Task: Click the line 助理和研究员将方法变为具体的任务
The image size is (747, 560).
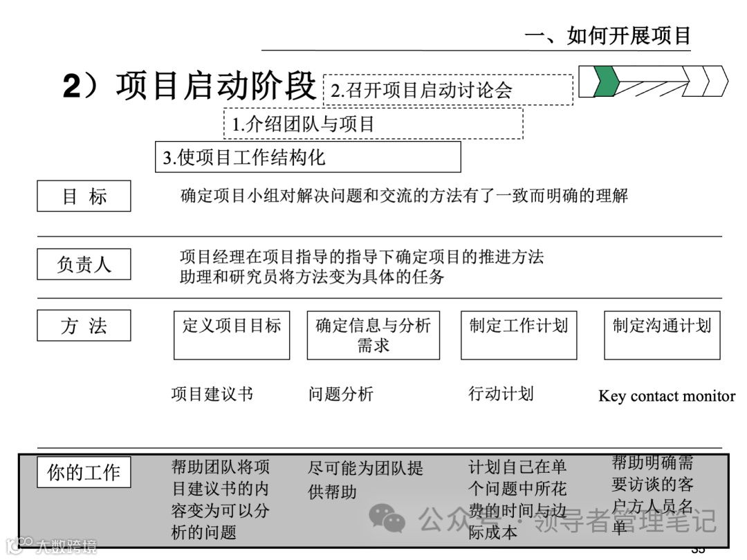Action: [x=312, y=276]
